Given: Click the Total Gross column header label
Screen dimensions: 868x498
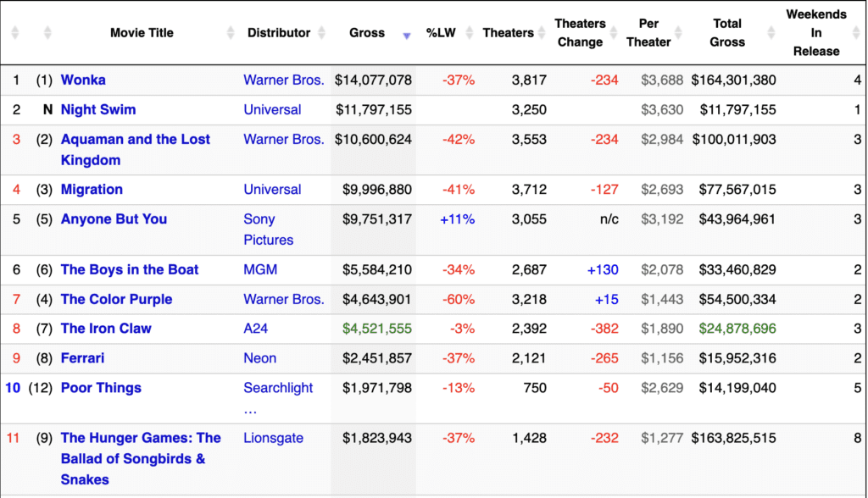Looking at the screenshot, I should pos(727,33).
